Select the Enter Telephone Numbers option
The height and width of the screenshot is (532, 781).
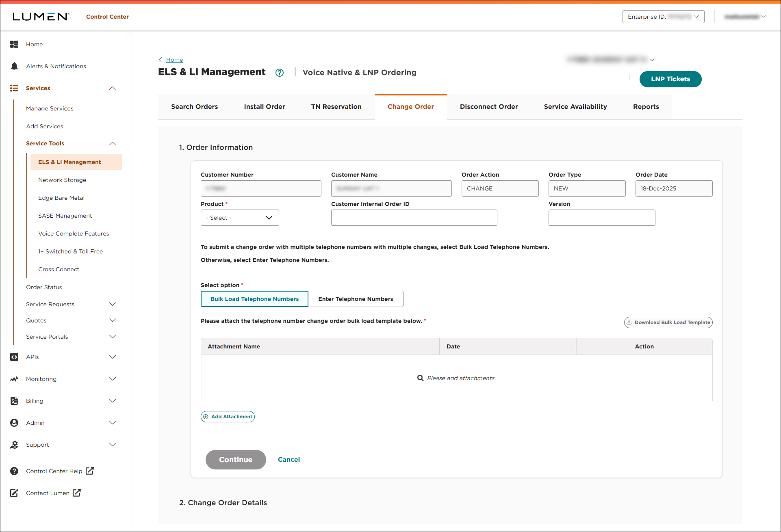tap(356, 299)
